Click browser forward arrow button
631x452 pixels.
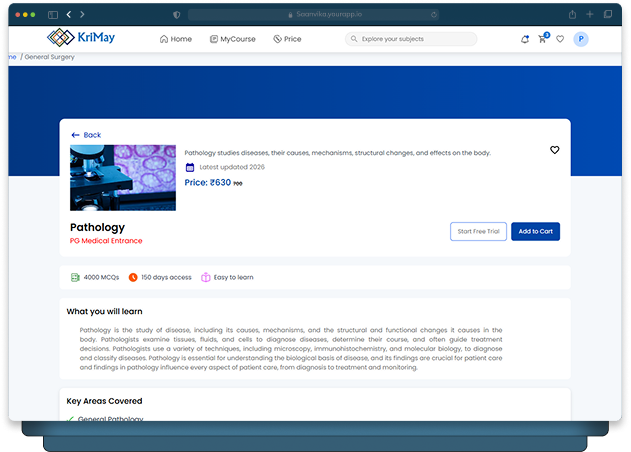click(x=82, y=14)
